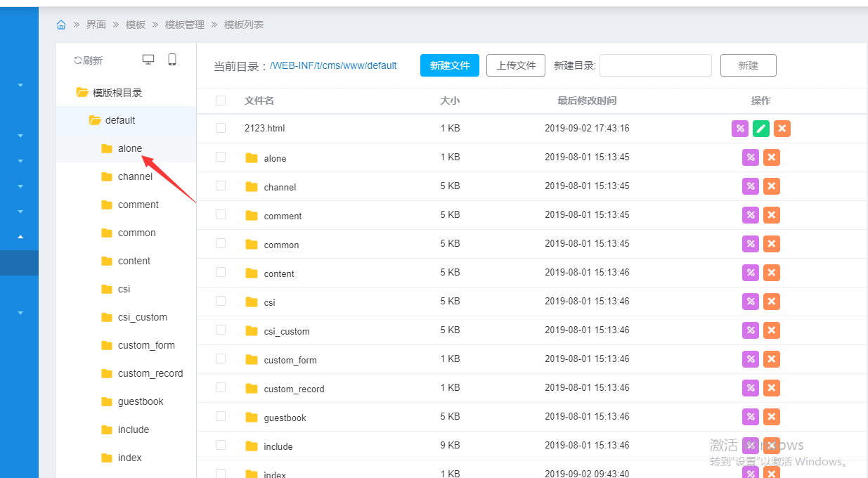Select the guestbook folder in the tree
The width and height of the screenshot is (868, 478).
coord(141,401)
